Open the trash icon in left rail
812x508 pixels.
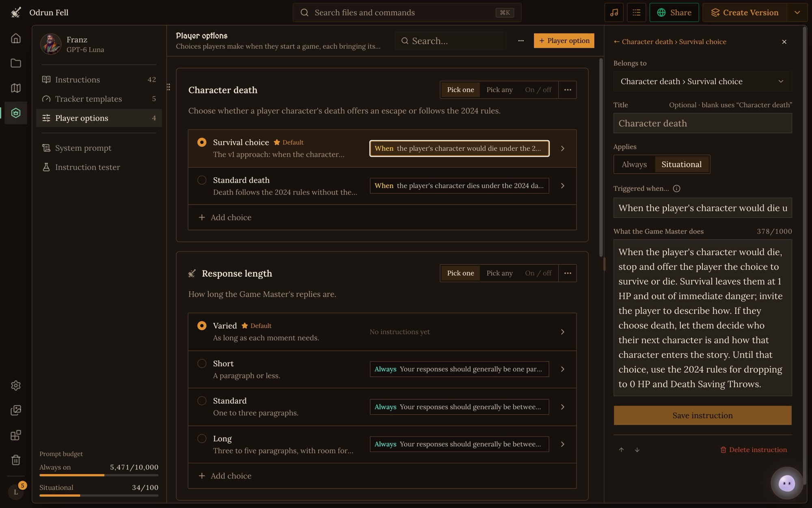[16, 460]
